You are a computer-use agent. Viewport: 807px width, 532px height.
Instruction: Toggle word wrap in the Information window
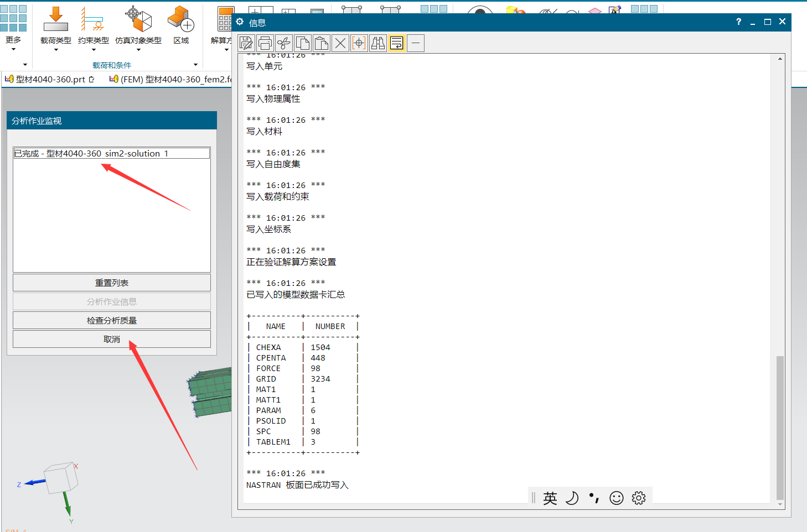click(396, 43)
